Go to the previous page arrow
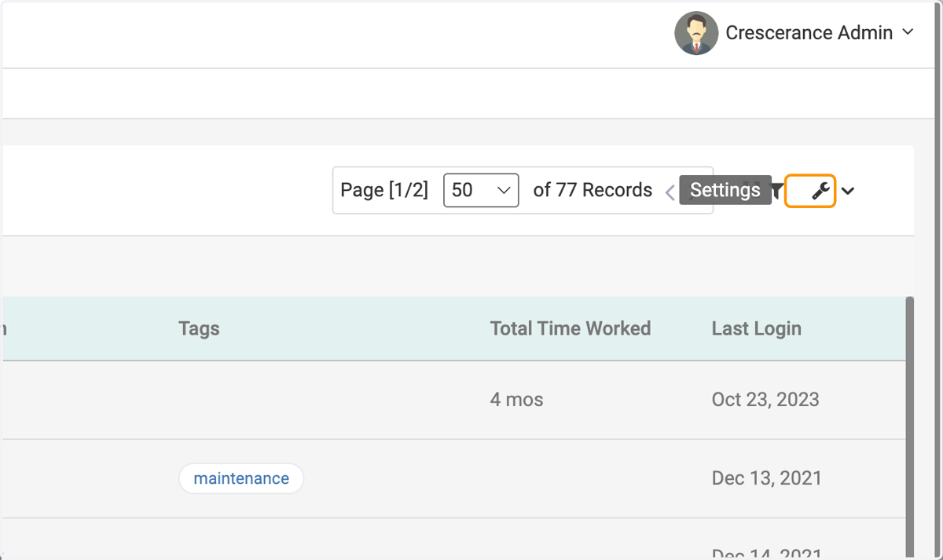943x560 pixels. pos(670,192)
